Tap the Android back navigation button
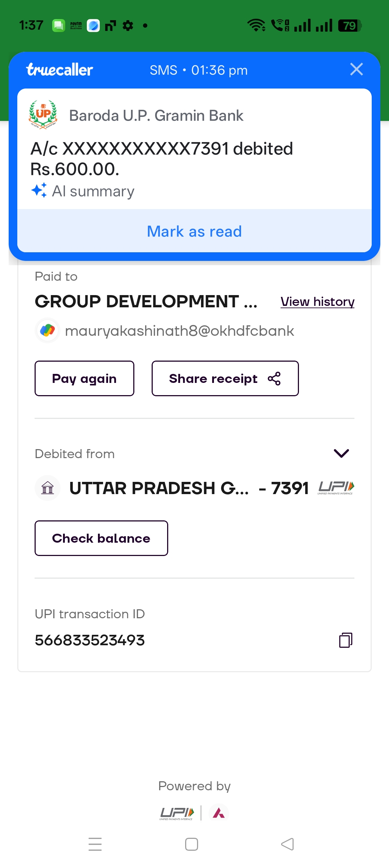This screenshot has height=868, width=389. coord(287,844)
